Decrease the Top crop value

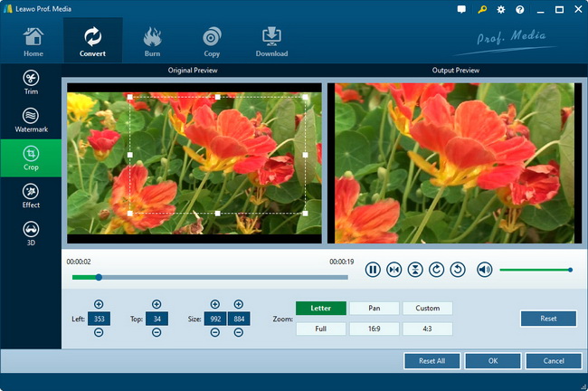[156, 332]
